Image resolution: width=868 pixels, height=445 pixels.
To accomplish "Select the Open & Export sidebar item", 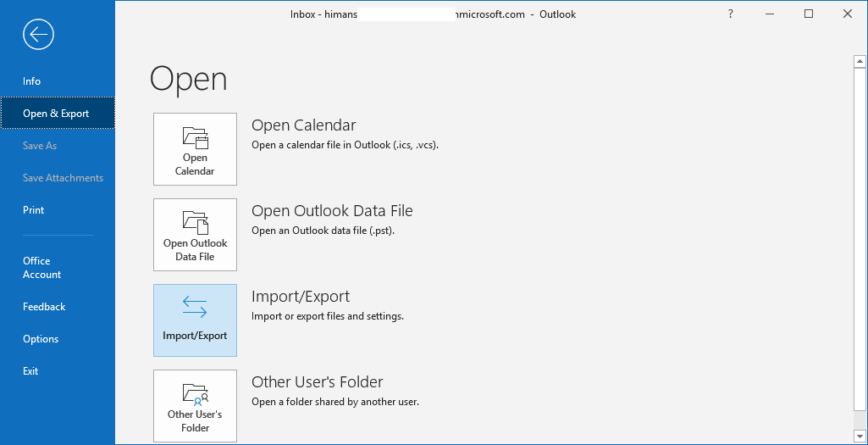I will [x=56, y=114].
